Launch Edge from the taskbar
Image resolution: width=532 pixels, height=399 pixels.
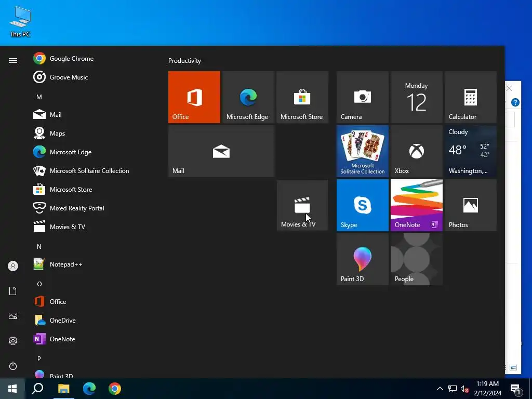pos(89,389)
